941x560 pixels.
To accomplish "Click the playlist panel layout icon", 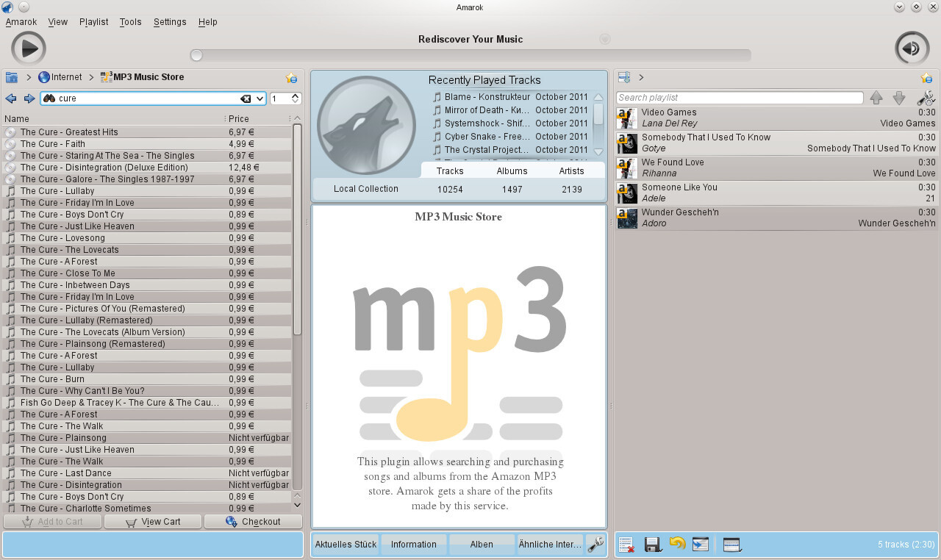I will pos(624,77).
